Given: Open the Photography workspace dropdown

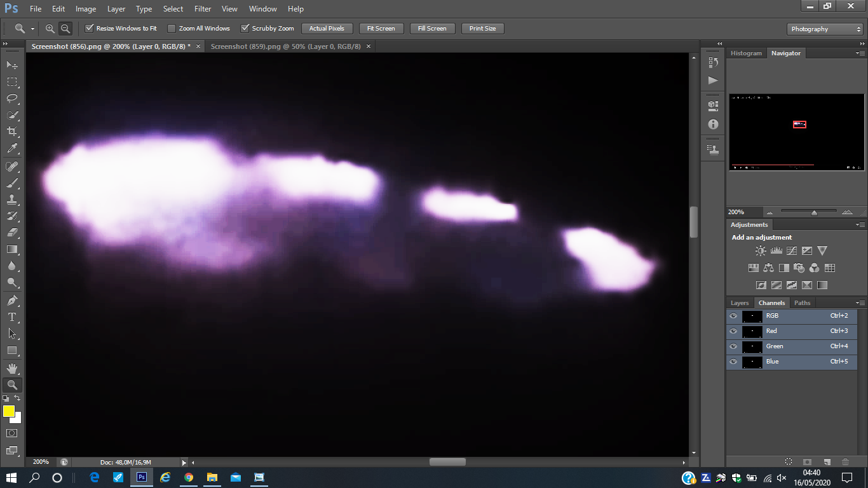Looking at the screenshot, I should pyautogui.click(x=825, y=29).
